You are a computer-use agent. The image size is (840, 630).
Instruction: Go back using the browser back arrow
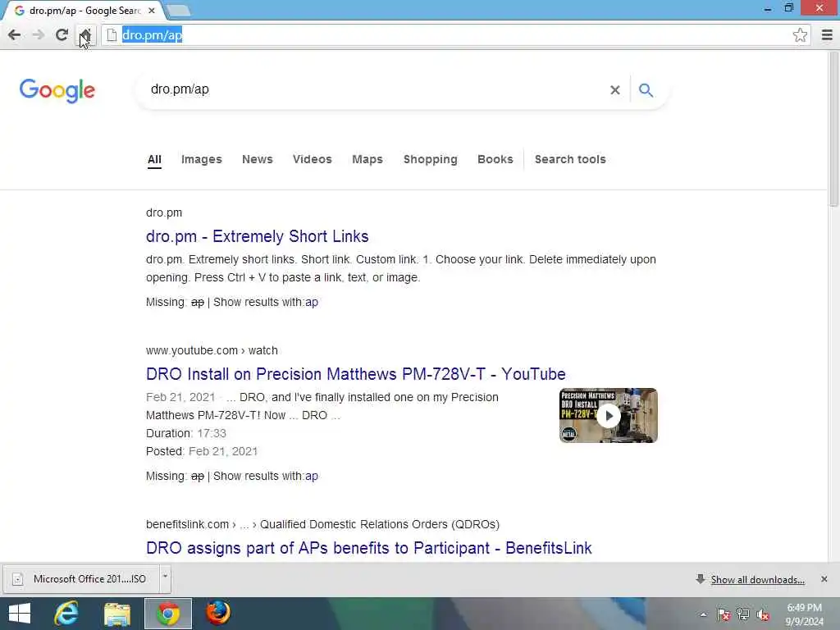pos(15,35)
